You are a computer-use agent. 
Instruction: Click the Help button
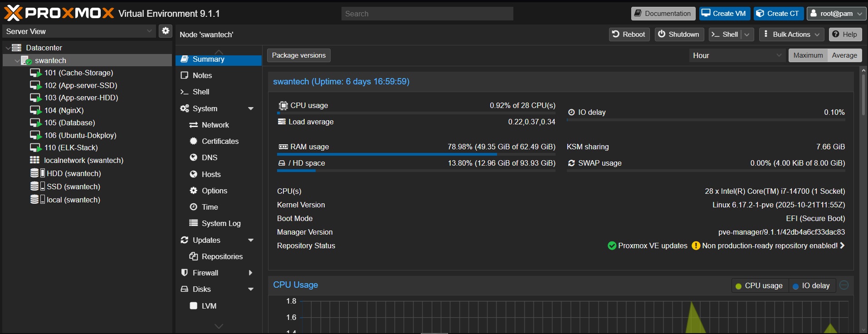click(845, 34)
